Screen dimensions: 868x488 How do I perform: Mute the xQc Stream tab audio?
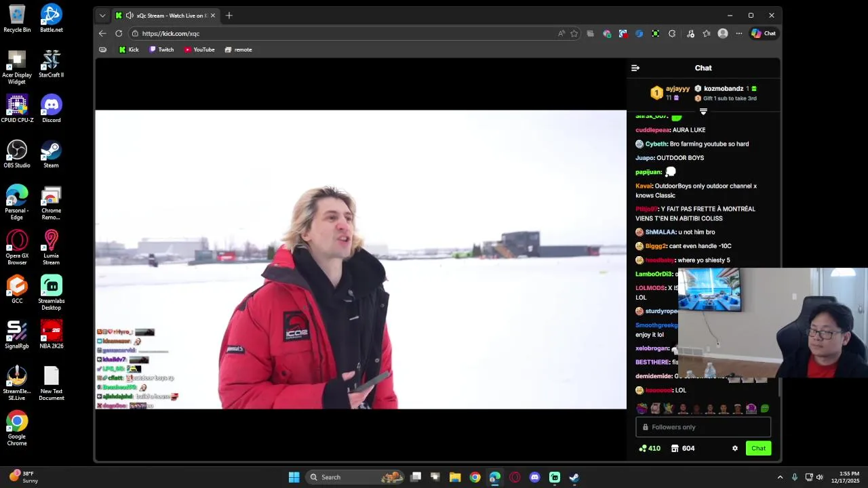[129, 16]
